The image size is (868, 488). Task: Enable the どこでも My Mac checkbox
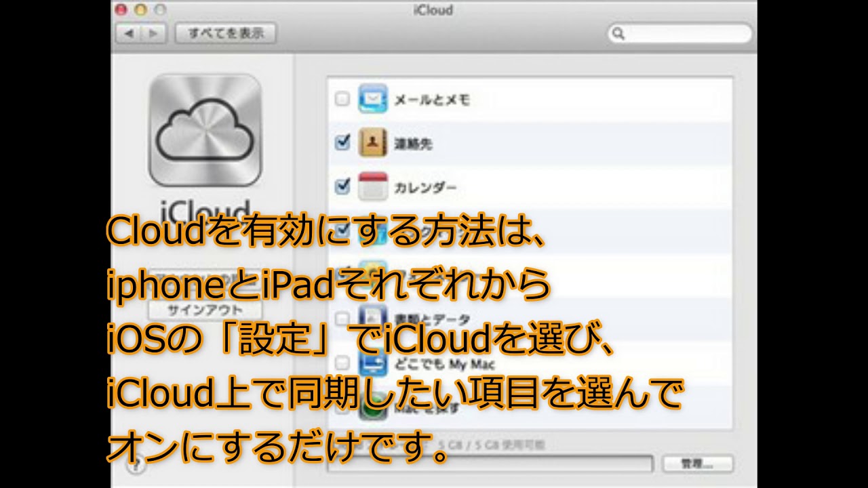(342, 362)
